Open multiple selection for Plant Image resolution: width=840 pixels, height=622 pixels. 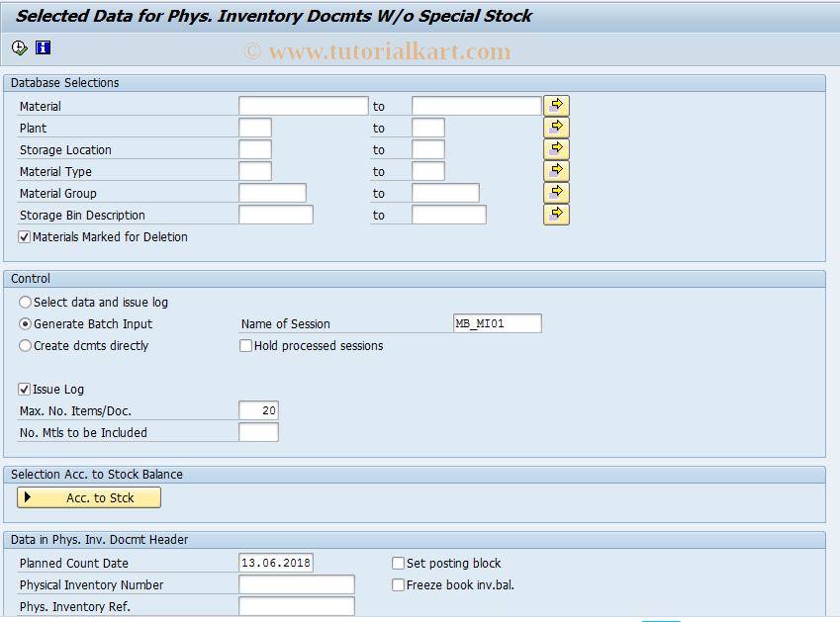557,128
